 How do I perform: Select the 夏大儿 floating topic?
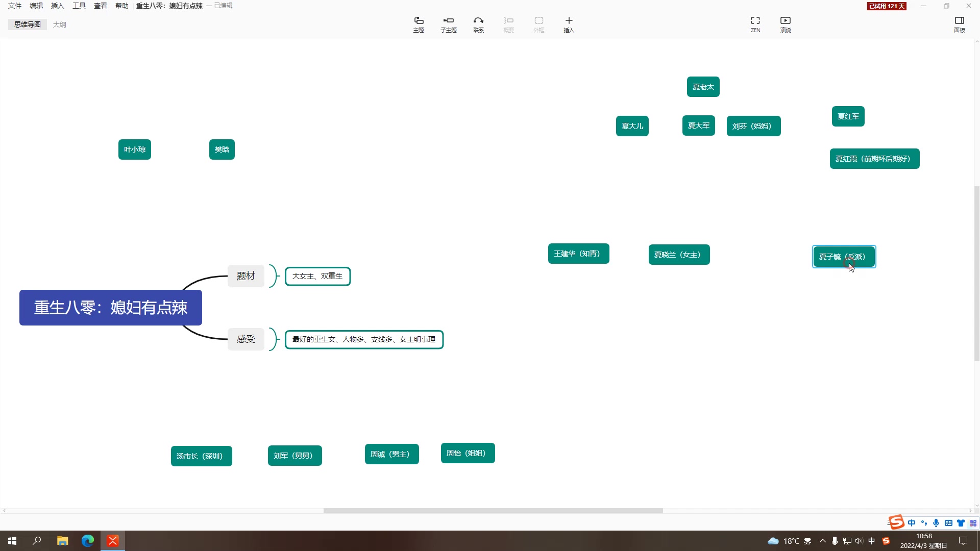632,126
